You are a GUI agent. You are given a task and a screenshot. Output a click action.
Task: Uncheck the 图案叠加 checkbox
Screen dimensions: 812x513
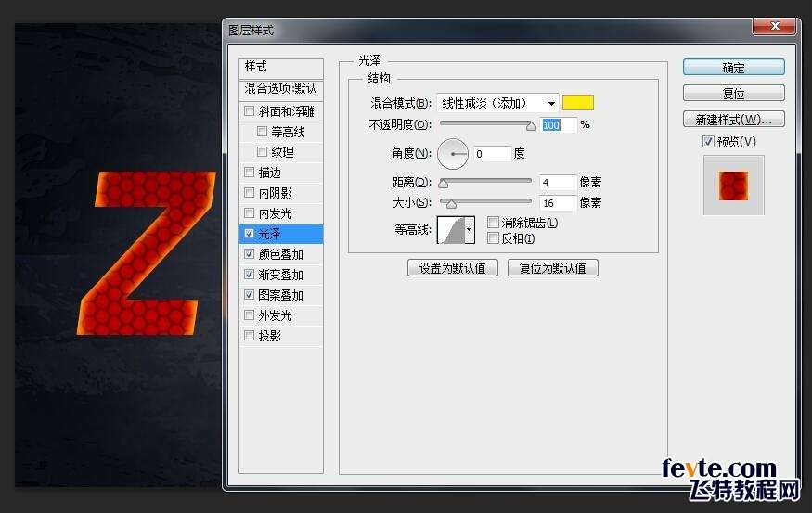249,295
